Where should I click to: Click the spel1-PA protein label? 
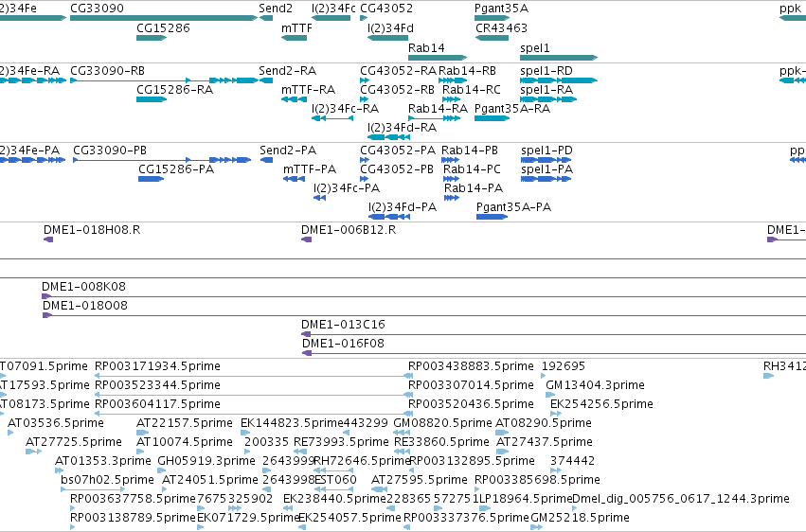[x=546, y=169]
